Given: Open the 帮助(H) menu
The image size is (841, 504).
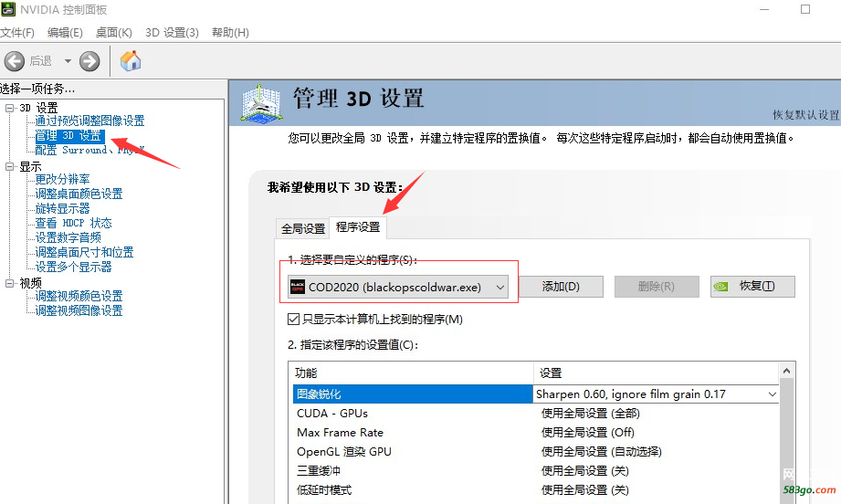Looking at the screenshot, I should coord(230,33).
